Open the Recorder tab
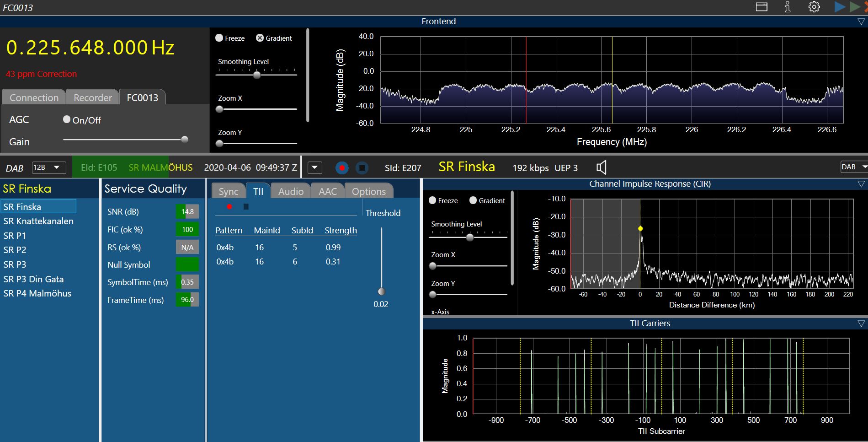The height and width of the screenshot is (442, 868). (93, 97)
